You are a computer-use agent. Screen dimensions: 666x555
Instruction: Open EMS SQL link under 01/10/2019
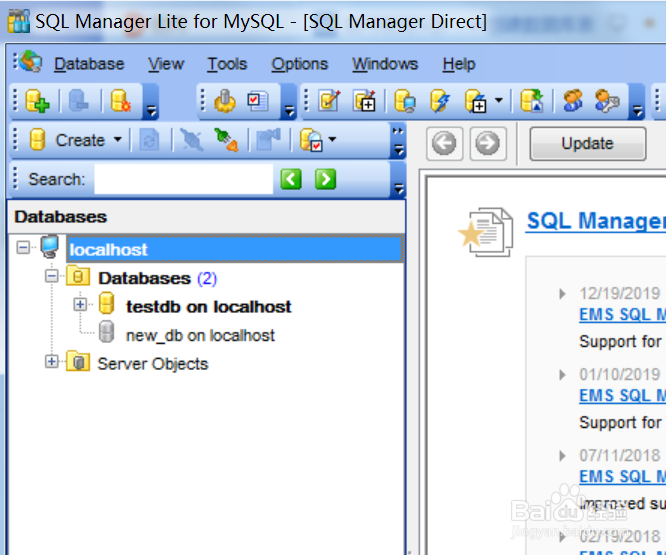pyautogui.click(x=622, y=395)
